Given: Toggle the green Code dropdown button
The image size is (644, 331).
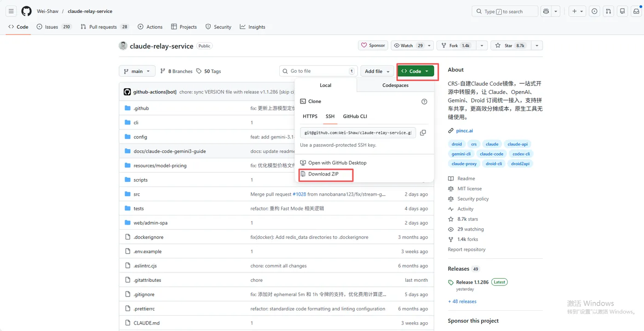Looking at the screenshot, I should click(416, 71).
